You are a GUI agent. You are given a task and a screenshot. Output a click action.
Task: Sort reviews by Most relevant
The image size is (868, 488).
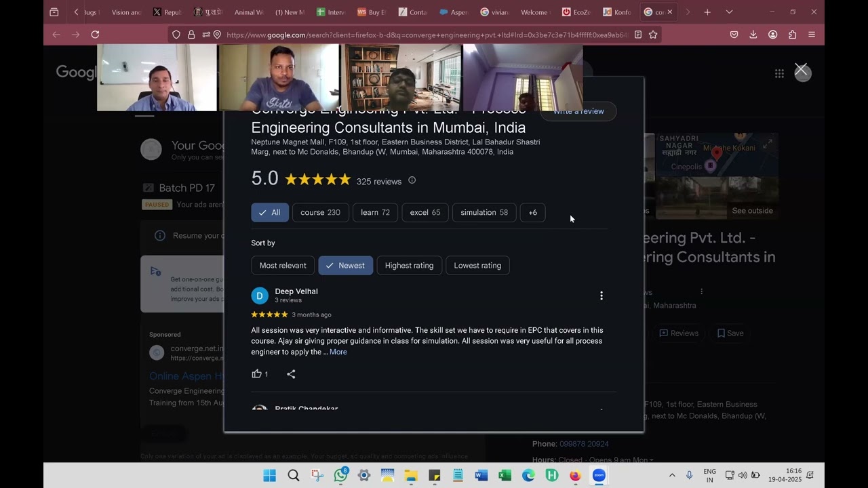pos(283,266)
